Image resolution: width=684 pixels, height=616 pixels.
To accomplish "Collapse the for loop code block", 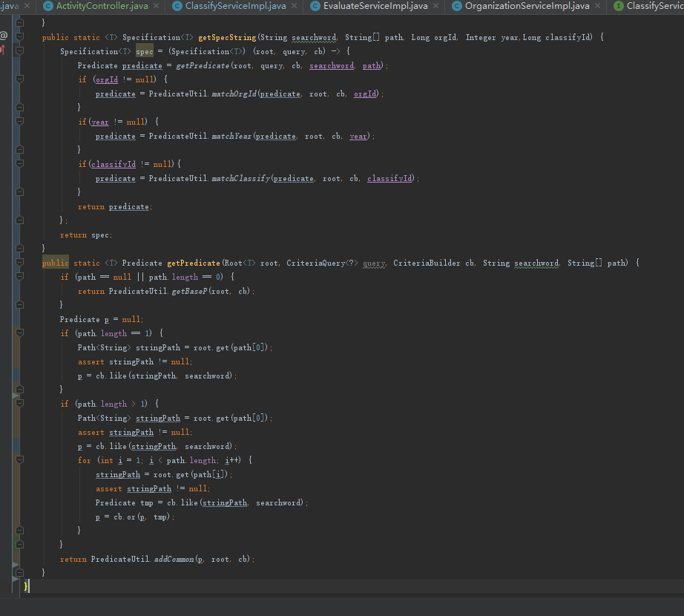I will (x=19, y=460).
